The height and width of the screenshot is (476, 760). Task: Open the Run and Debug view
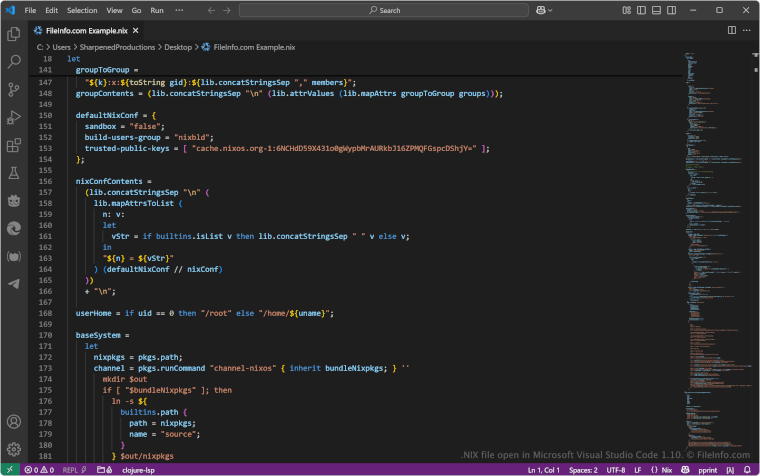pyautogui.click(x=14, y=117)
